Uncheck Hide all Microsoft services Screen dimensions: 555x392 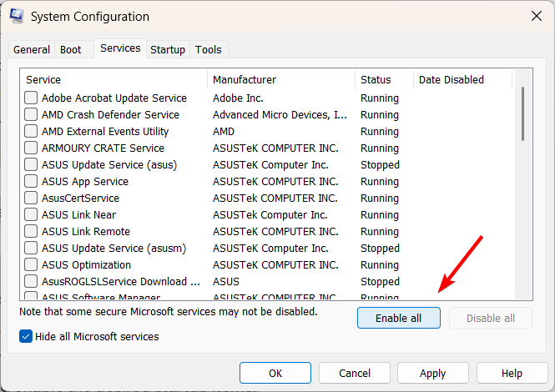click(26, 336)
